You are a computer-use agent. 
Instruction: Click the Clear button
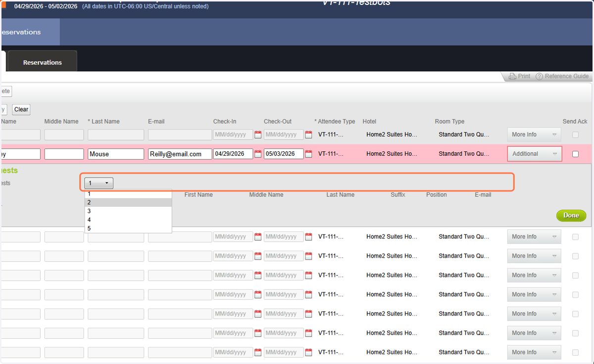(x=21, y=109)
